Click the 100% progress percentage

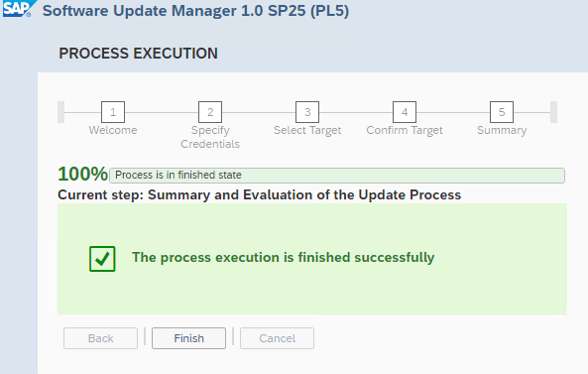tap(82, 174)
